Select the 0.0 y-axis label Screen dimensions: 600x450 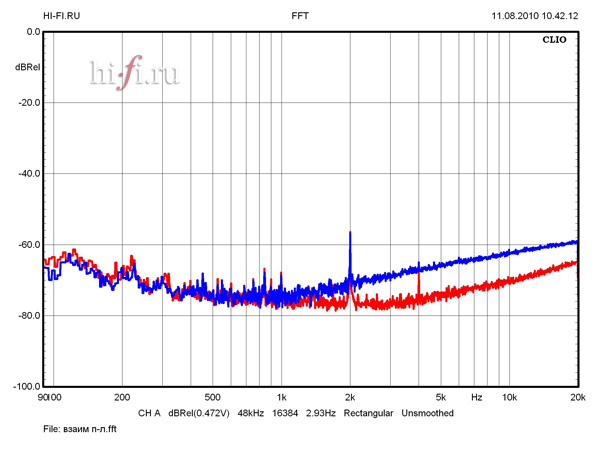coord(32,32)
